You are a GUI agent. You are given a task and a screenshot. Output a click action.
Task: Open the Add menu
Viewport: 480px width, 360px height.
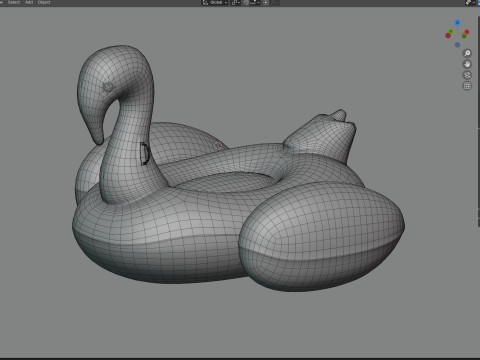29,2
